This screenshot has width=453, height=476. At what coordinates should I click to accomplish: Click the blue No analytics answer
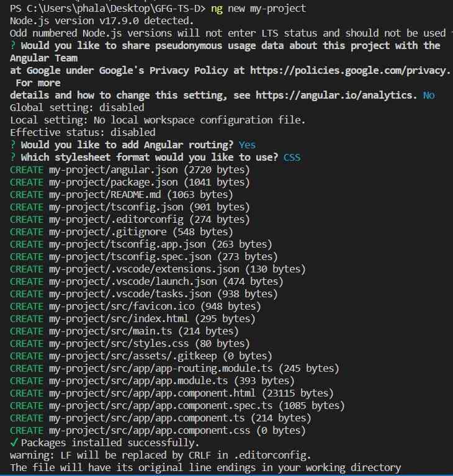[429, 96]
